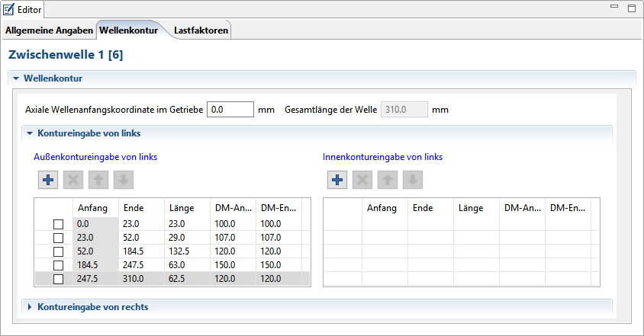The width and height of the screenshot is (644, 336).
Task: Select checkbox of row starting 247.5
Action: (x=58, y=280)
